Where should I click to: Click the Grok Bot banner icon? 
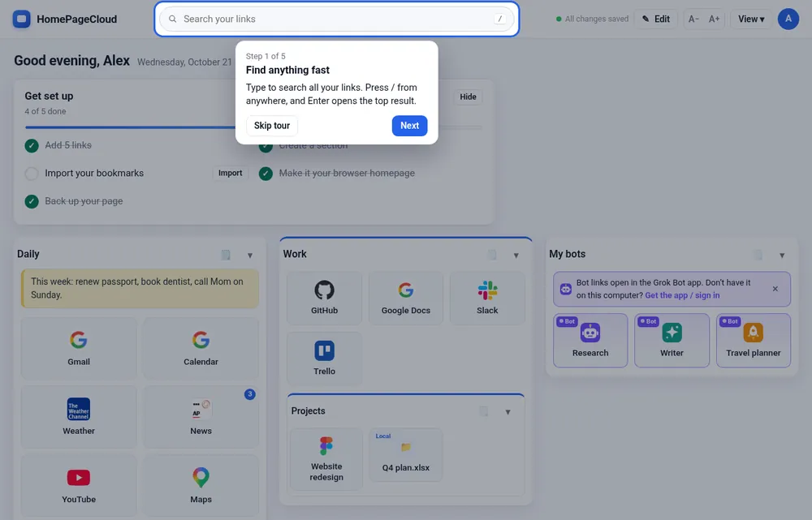[x=566, y=289]
